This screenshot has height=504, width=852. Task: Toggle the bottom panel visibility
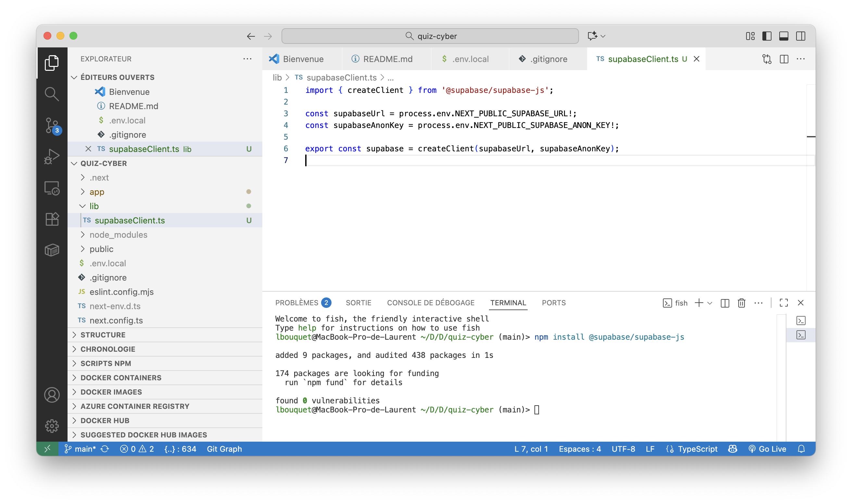tap(784, 36)
